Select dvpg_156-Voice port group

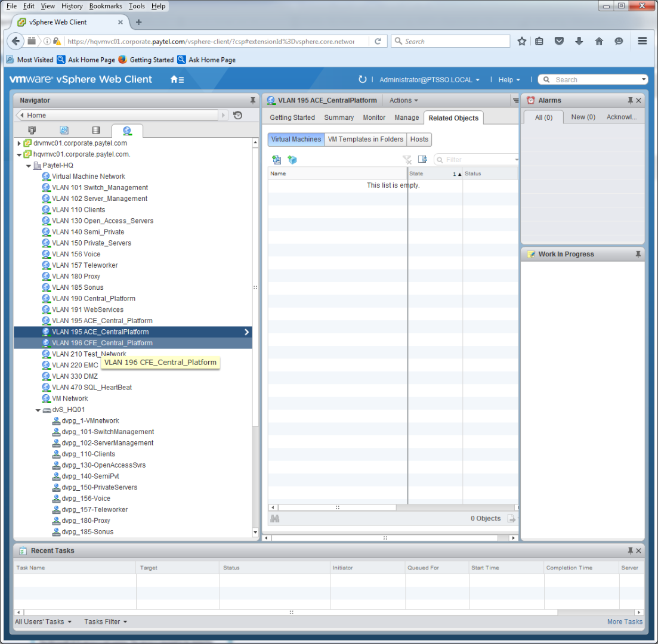click(x=86, y=499)
